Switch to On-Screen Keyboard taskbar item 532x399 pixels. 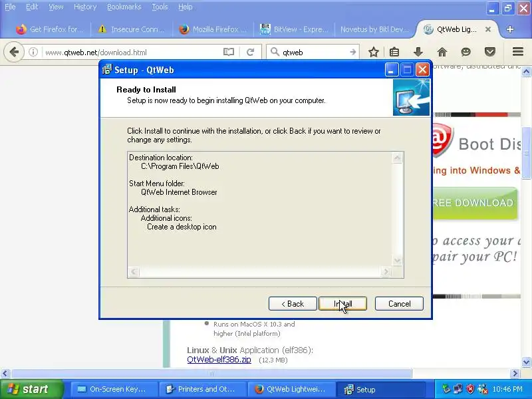pos(114,389)
